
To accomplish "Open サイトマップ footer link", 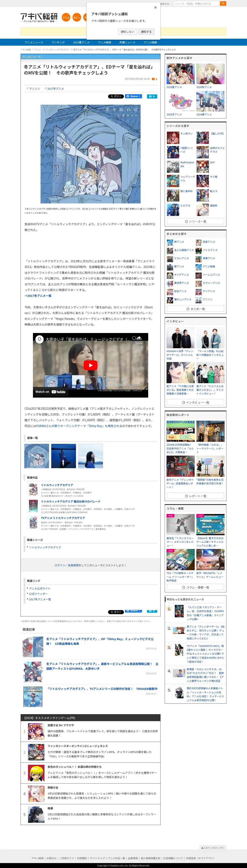I will pyautogui.click(x=97, y=858).
